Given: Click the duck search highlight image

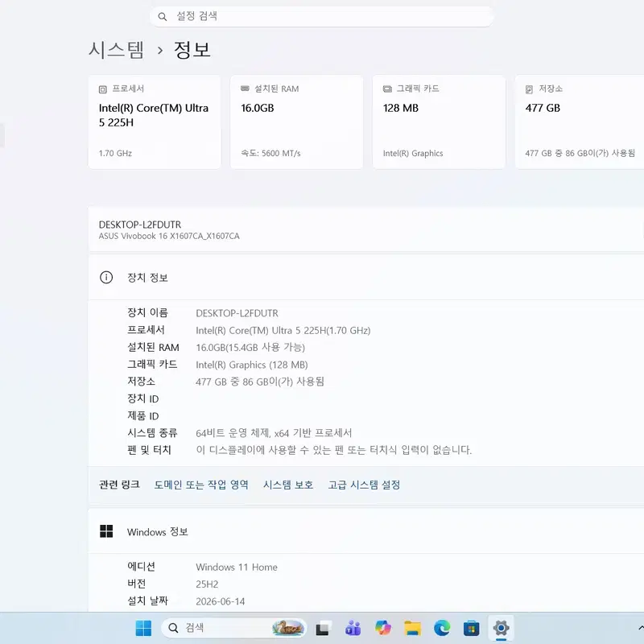Looking at the screenshot, I should [x=288, y=628].
